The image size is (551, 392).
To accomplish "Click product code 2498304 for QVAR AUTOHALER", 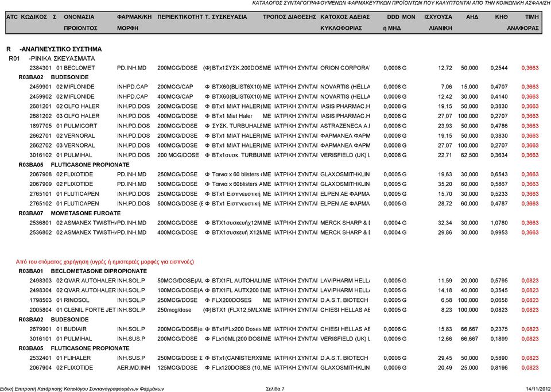I will pyautogui.click(x=40, y=290).
